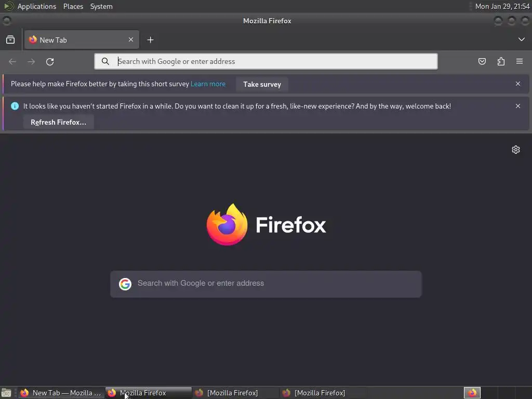Screen dimensions: 532x399
Task: Go forward one page arrow
Action: point(31,61)
